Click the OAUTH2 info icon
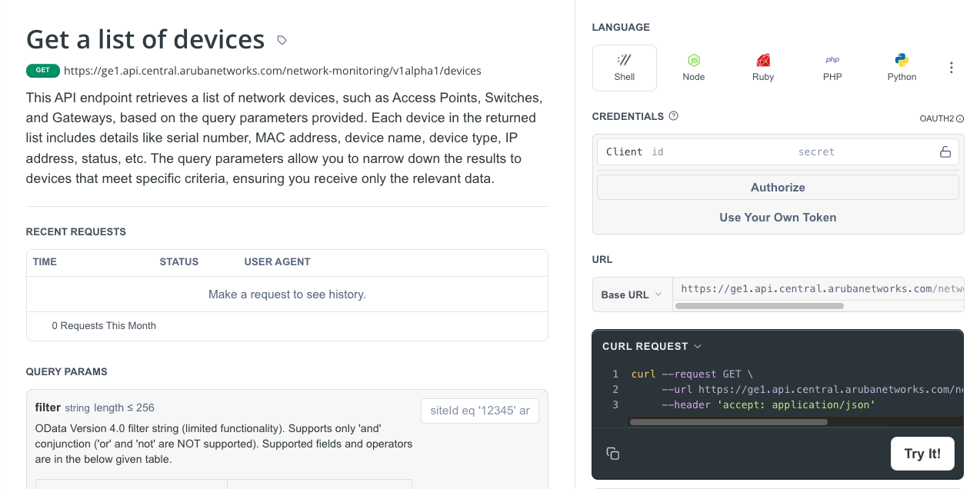Screen dimensions: 980x489 click(960, 119)
